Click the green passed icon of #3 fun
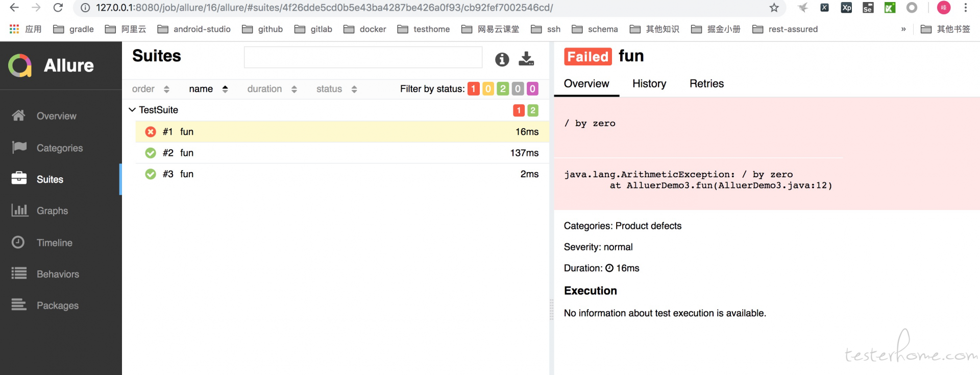This screenshot has width=980, height=375. (151, 174)
